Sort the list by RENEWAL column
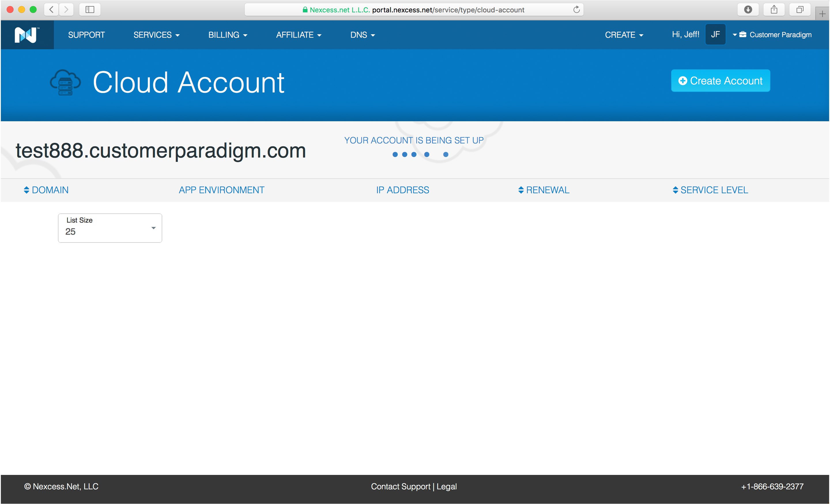830x504 pixels. coord(544,190)
